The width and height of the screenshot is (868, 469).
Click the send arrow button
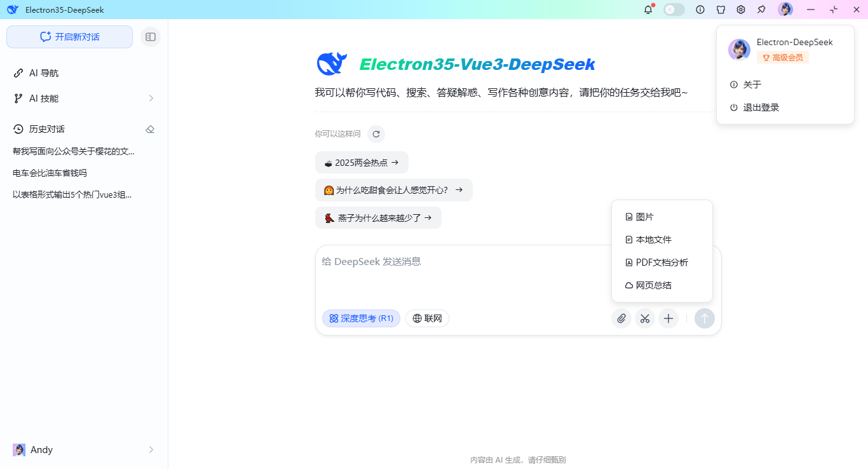click(705, 318)
